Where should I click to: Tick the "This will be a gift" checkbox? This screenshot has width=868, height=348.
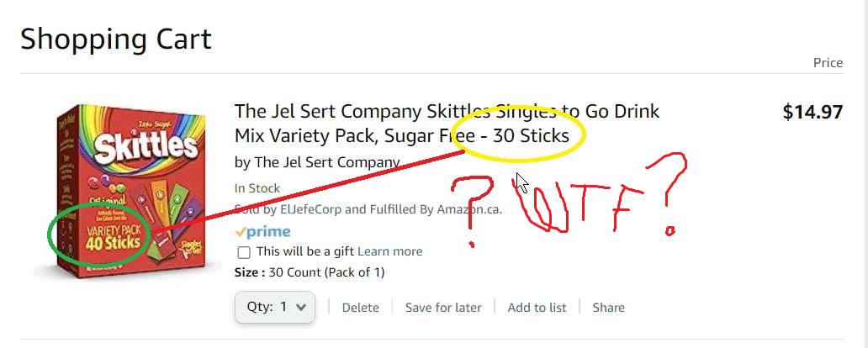[x=244, y=252]
